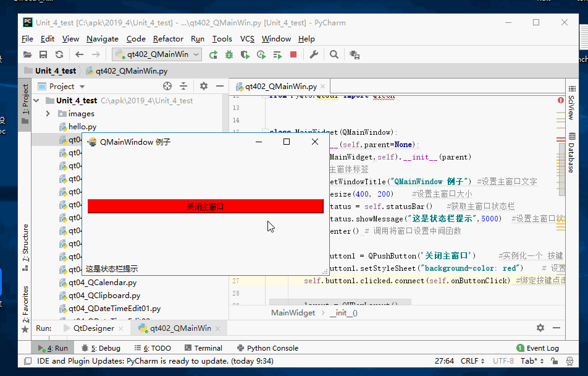Open Settings via the wrench icon
The height and width of the screenshot is (376, 588).
[x=314, y=54]
